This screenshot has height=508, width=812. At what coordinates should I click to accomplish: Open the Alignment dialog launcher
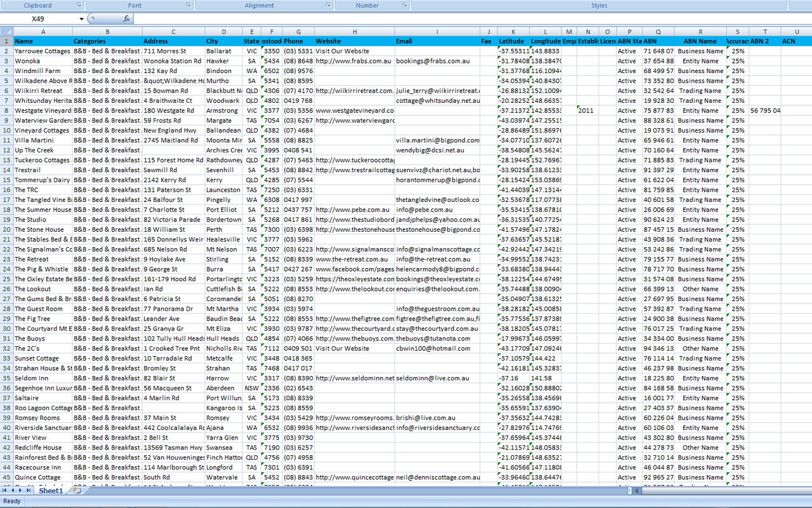328,5
